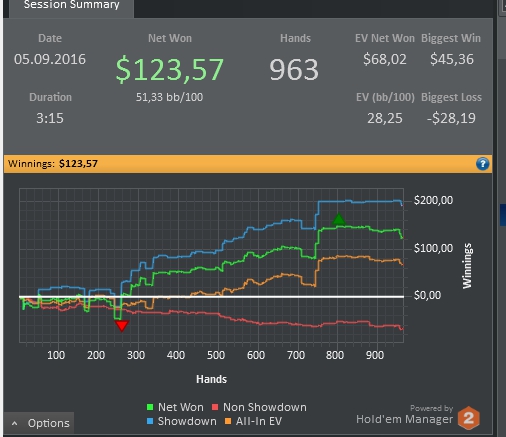The height and width of the screenshot is (437, 506).
Task: Toggle the Showdown blue legend swatch
Action: 150,421
